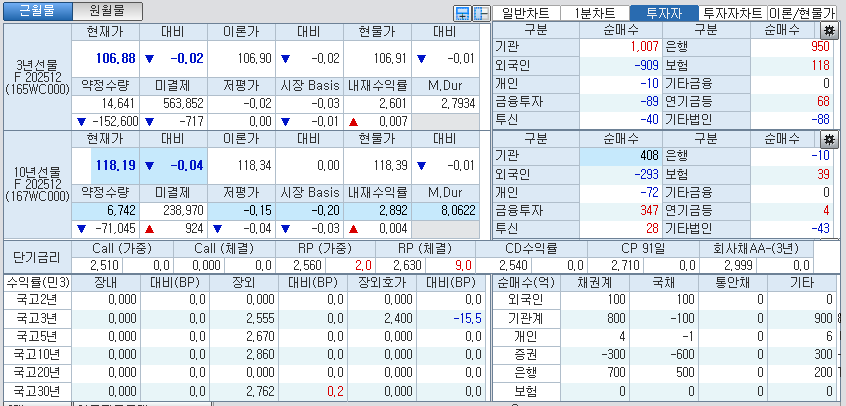This screenshot has height=406, width=846.
Task: Click the 수익률(민3) header
Action: tap(37, 282)
